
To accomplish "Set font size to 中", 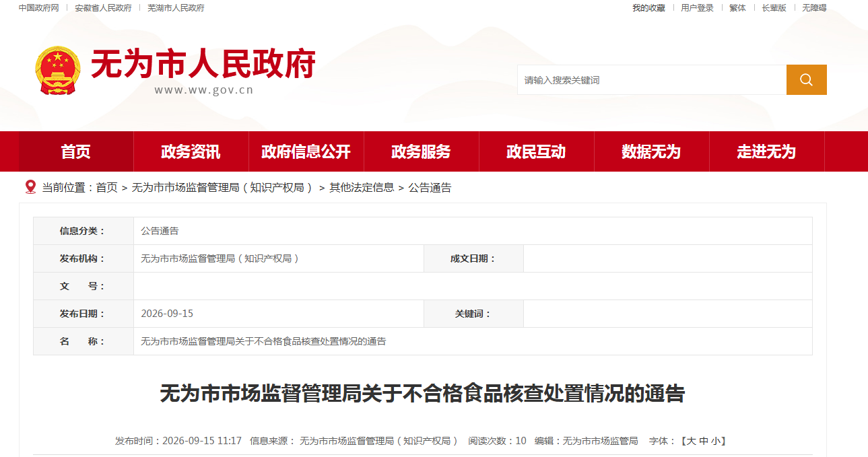I will 704,441.
